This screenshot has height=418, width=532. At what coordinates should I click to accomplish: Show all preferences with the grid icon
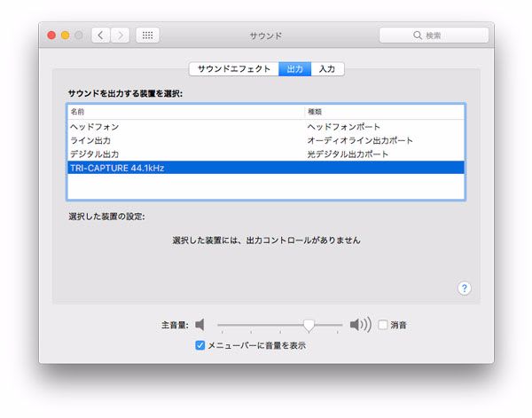pyautogui.click(x=147, y=35)
